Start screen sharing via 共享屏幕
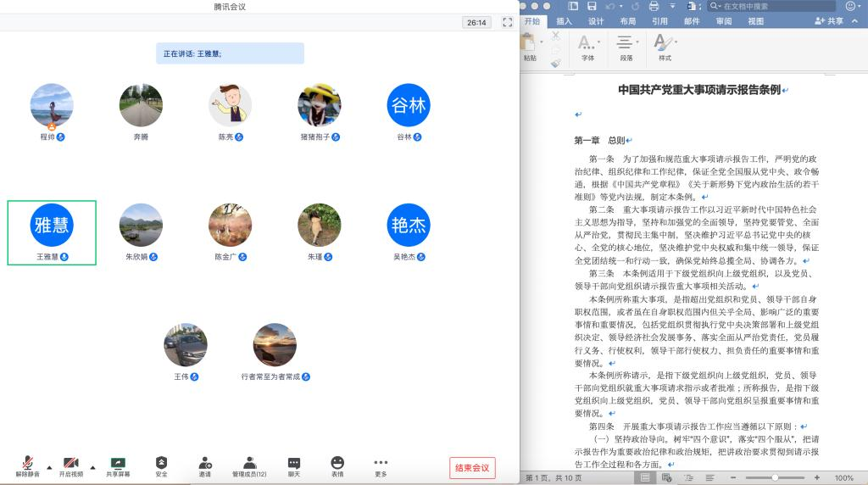The height and width of the screenshot is (485, 868). click(118, 463)
